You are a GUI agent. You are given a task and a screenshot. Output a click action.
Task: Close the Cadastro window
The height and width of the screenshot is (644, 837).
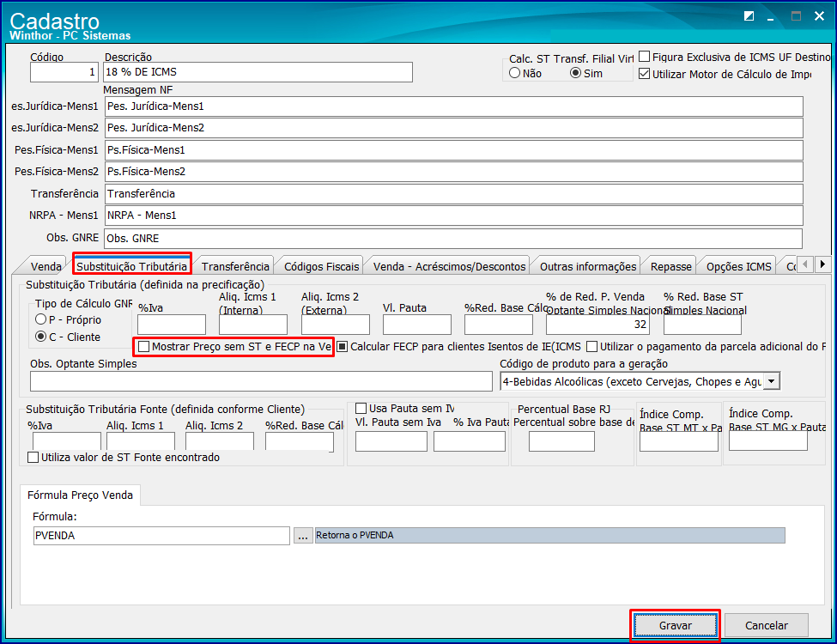click(819, 16)
